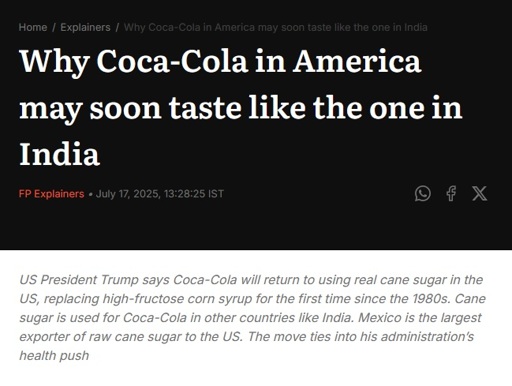Share the article via WhatsApp icon

[422, 193]
